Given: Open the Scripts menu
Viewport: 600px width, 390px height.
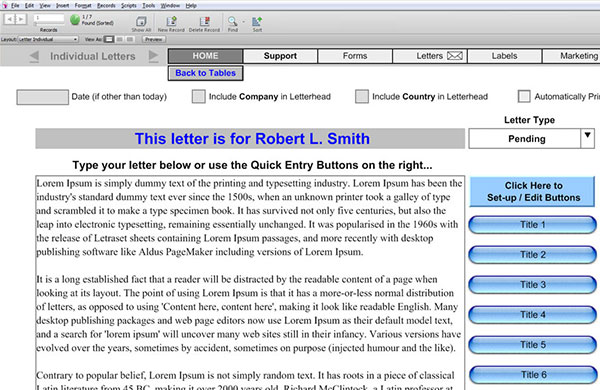Looking at the screenshot, I should coord(129,5).
